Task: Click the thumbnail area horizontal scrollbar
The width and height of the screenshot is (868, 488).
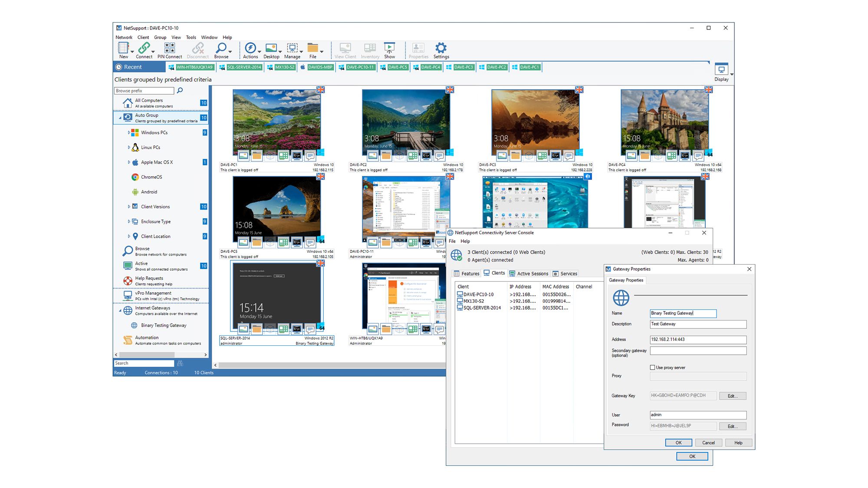Action: (329, 365)
